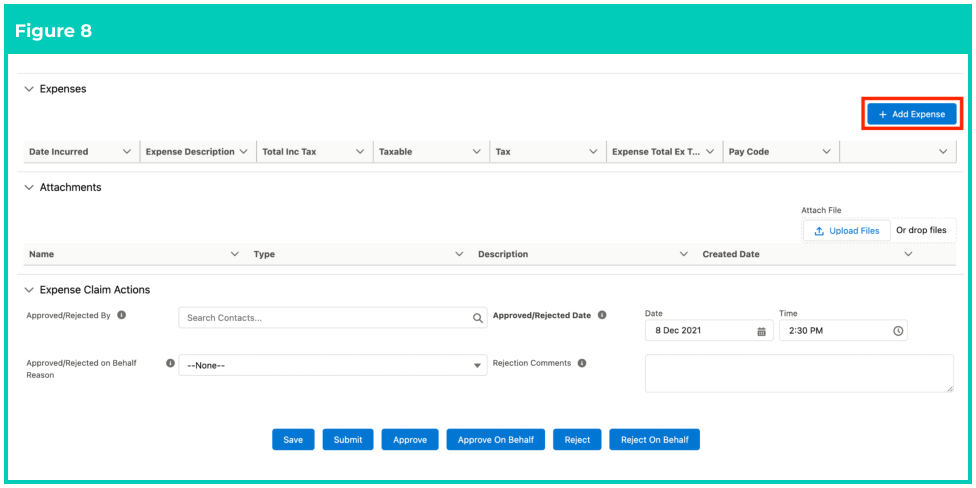Show info for Approved/Rejected Date
This screenshot has width=976, height=488.
coord(602,315)
